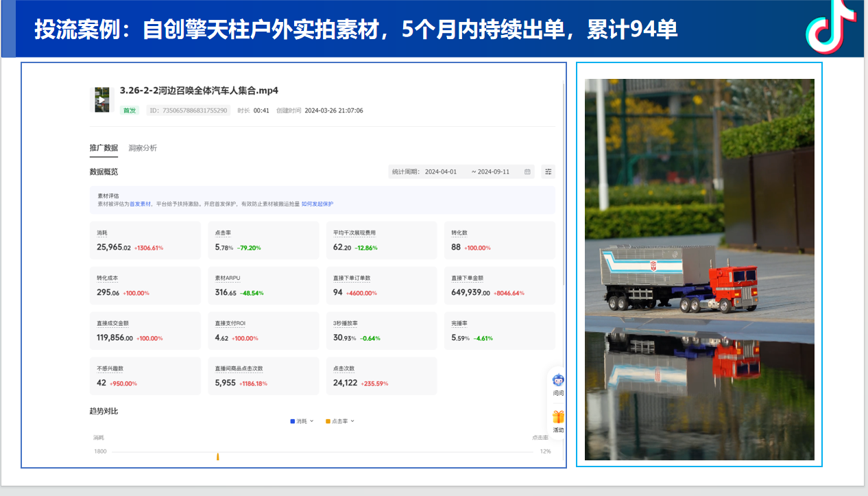The image size is (868, 496).
Task: Select the 素材ARPU 316.65 metric card
Action: click(x=263, y=285)
